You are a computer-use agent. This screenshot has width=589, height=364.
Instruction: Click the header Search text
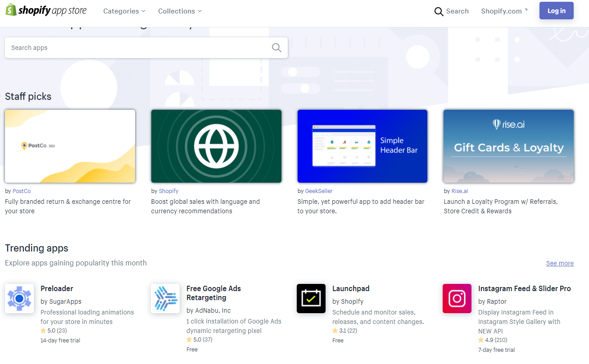click(x=458, y=11)
